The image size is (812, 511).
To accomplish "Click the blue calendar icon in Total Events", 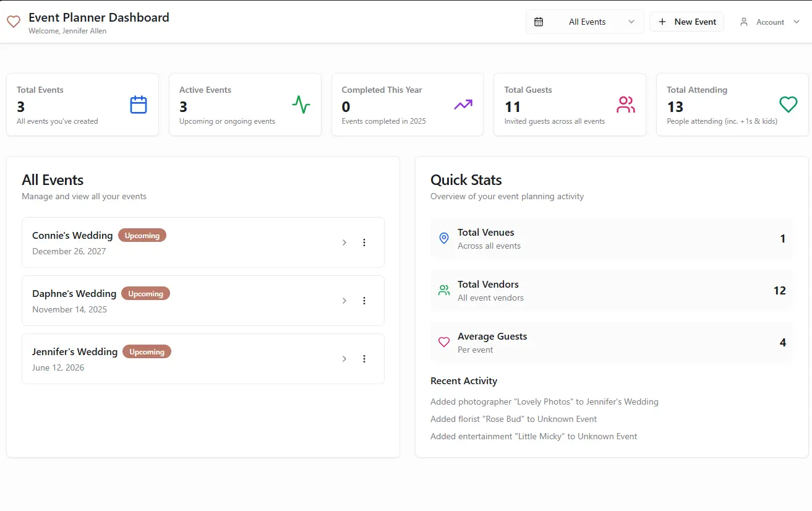I will tap(139, 105).
